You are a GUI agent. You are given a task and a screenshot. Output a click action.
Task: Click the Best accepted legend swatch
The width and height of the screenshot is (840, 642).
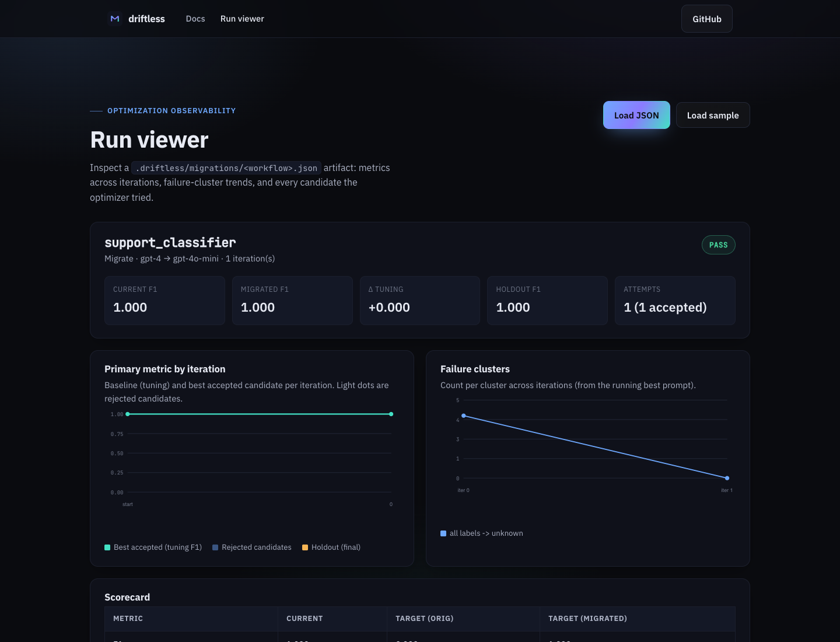(107, 547)
